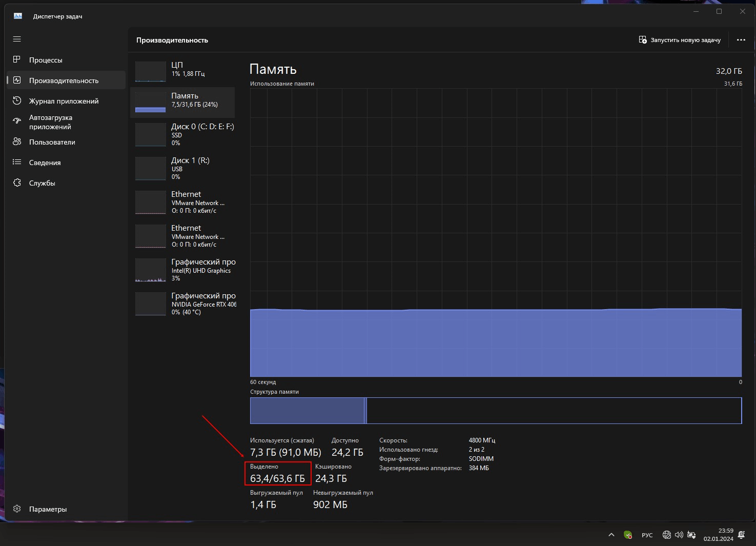756x546 pixels.
Task: Click the App history clock icon
Action: (17, 100)
